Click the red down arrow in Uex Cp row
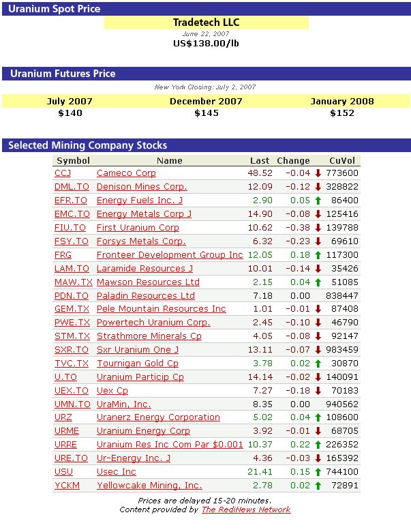411x532 pixels. coord(318,391)
